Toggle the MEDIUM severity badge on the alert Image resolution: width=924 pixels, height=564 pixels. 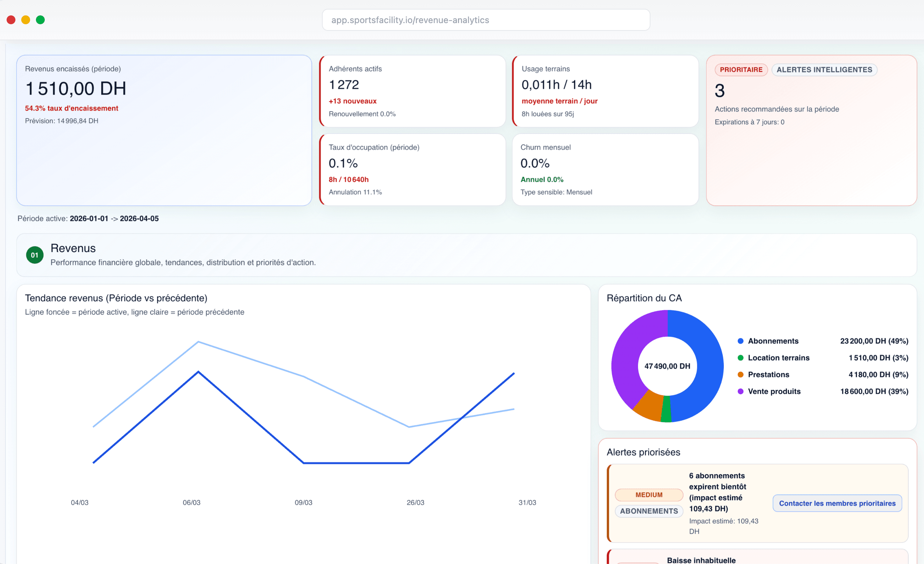pos(649,495)
